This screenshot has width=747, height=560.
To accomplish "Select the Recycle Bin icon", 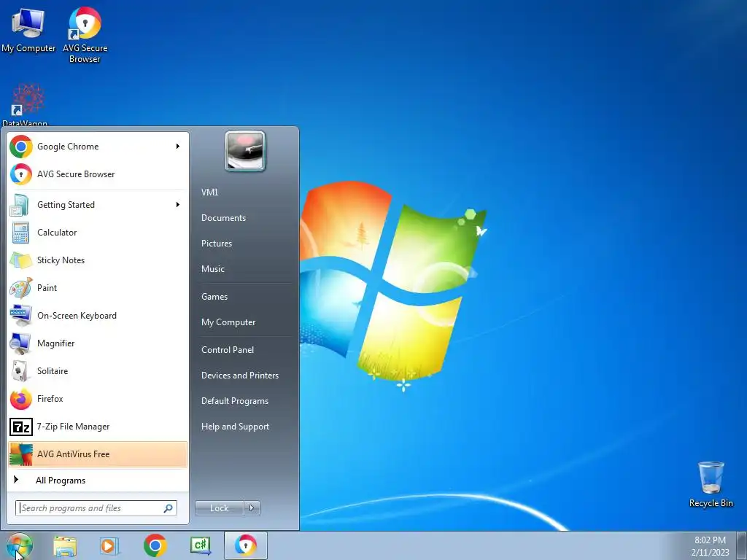I will [711, 484].
